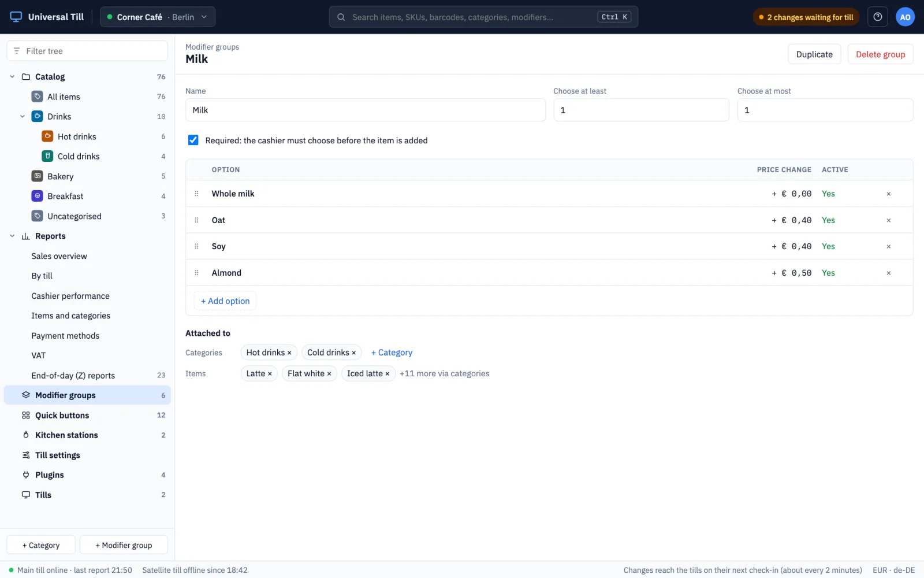924x578 pixels.
Task: Remove Hot drinks category chip
Action: click(x=289, y=353)
